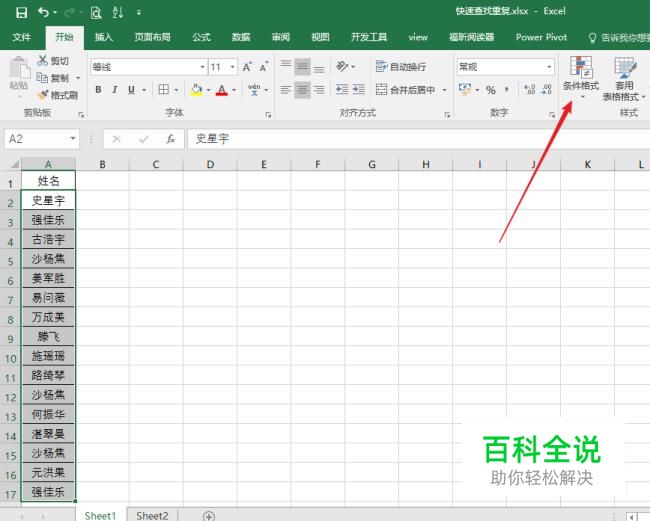Decrease decimal places
The width and height of the screenshot is (650, 521).
tap(546, 90)
